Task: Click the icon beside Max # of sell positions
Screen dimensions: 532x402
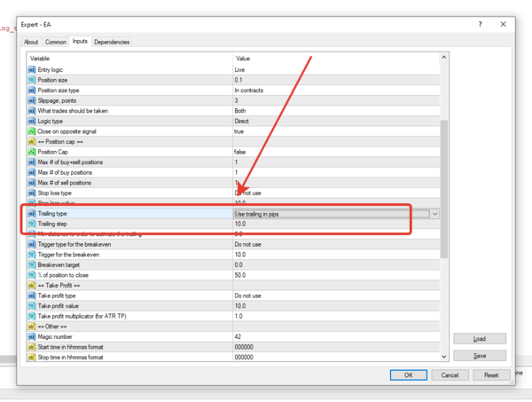Action: pyautogui.click(x=32, y=183)
